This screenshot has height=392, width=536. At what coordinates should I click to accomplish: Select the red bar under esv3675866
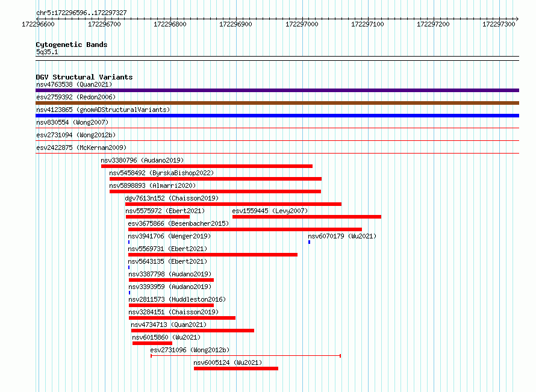tap(245, 229)
